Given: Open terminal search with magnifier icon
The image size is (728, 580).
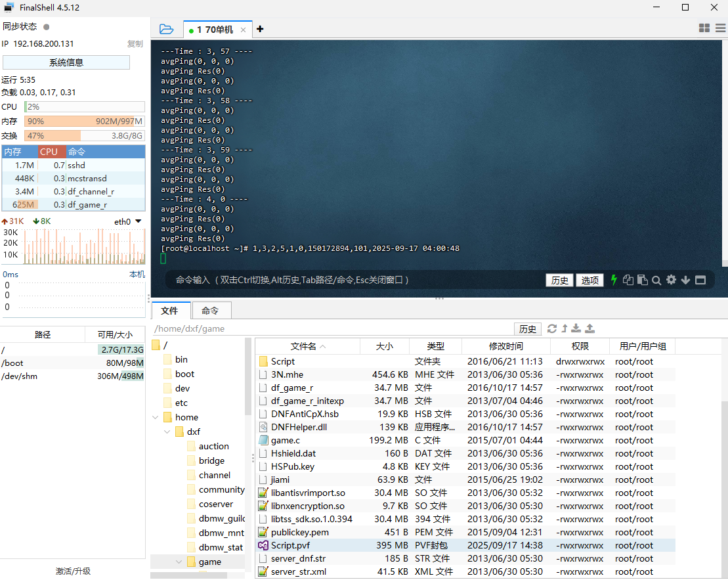Looking at the screenshot, I should pos(656,280).
